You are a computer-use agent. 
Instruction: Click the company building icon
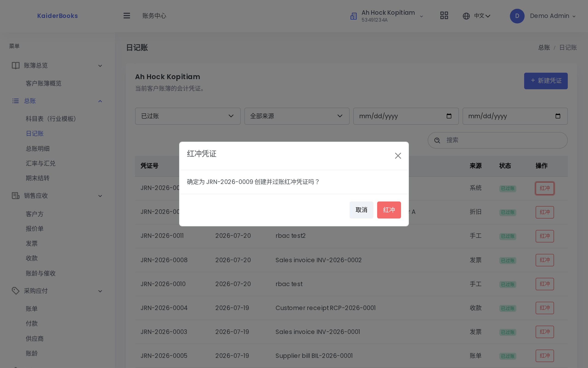(353, 16)
